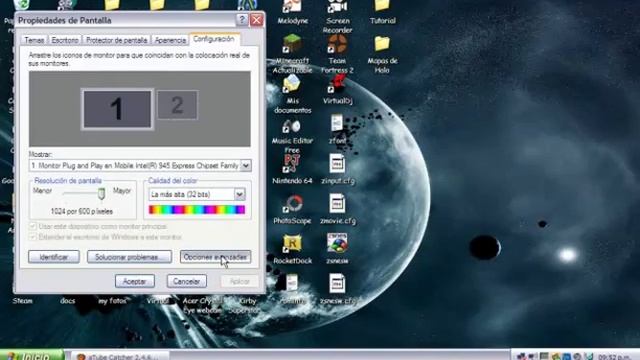Select the Nintendo 64 desktop shortcut

point(292,169)
